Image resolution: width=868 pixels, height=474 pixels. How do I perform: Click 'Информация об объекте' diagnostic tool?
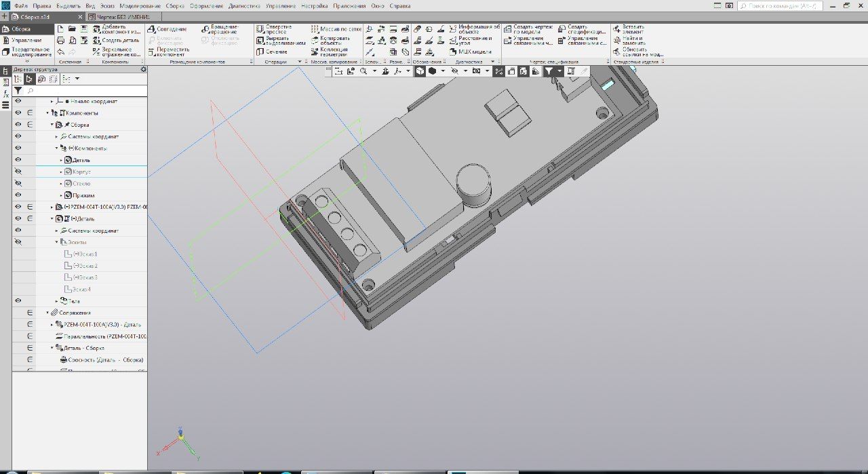(473, 29)
